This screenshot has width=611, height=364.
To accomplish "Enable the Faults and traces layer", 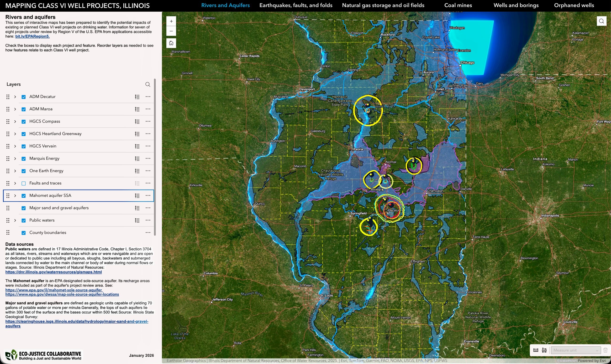I will pyautogui.click(x=24, y=183).
